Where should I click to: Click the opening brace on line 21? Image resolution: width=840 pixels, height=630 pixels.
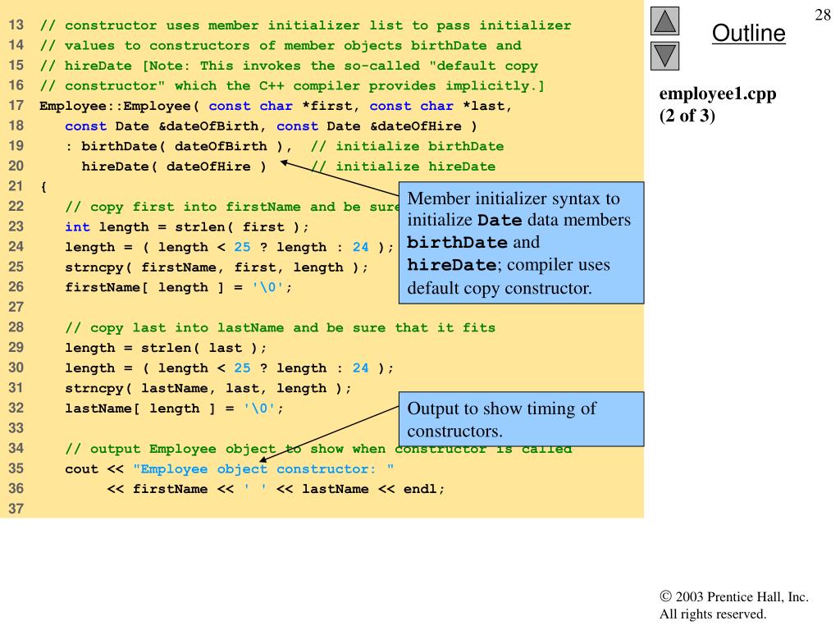[43, 187]
